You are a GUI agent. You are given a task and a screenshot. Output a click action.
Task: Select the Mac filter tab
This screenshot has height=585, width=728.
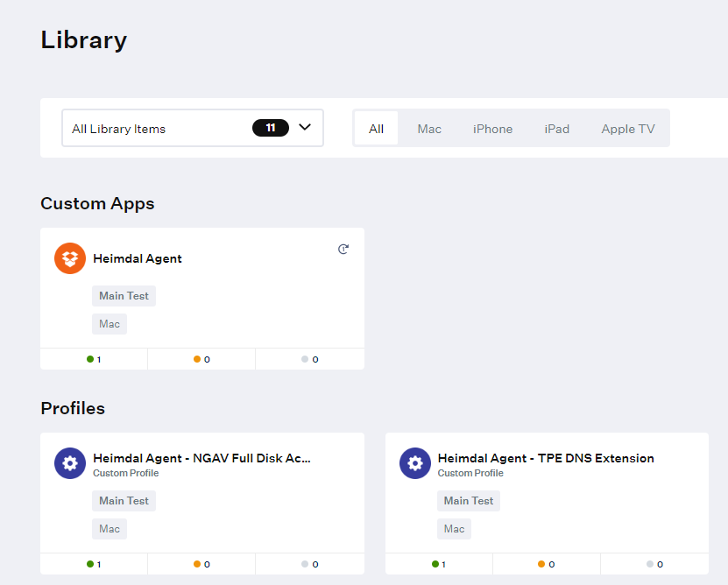click(x=429, y=129)
